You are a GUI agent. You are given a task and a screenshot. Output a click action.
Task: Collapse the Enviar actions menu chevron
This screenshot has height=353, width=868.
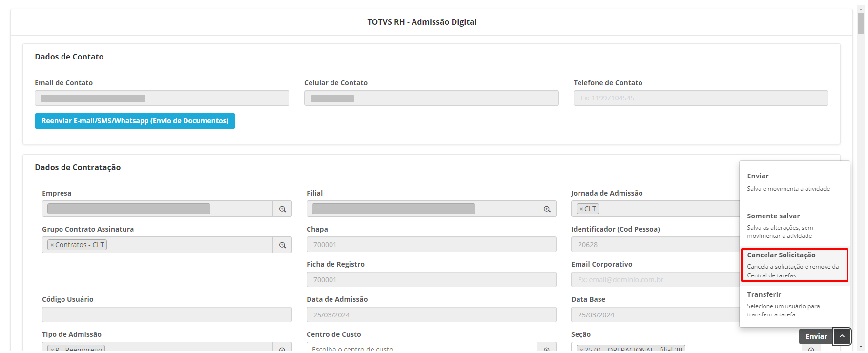[842, 336]
